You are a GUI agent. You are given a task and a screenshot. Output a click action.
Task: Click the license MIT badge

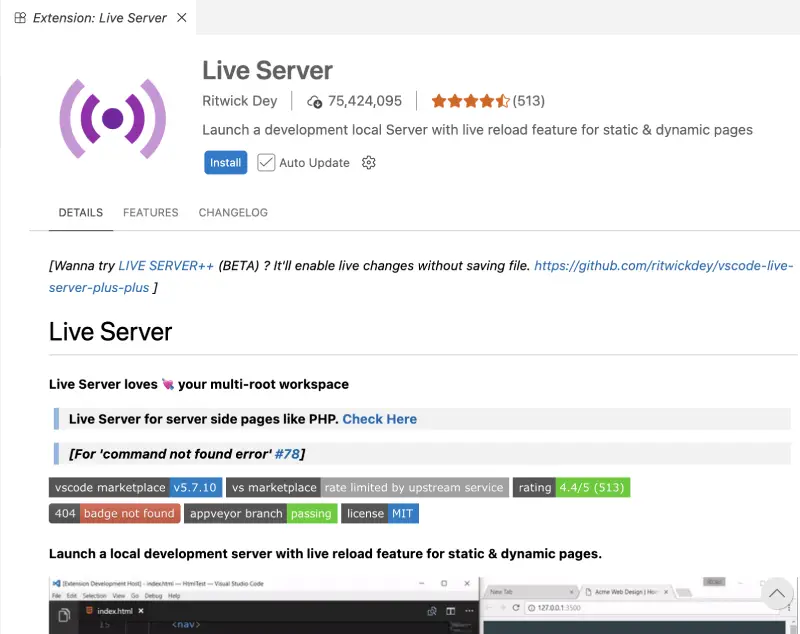(x=380, y=513)
